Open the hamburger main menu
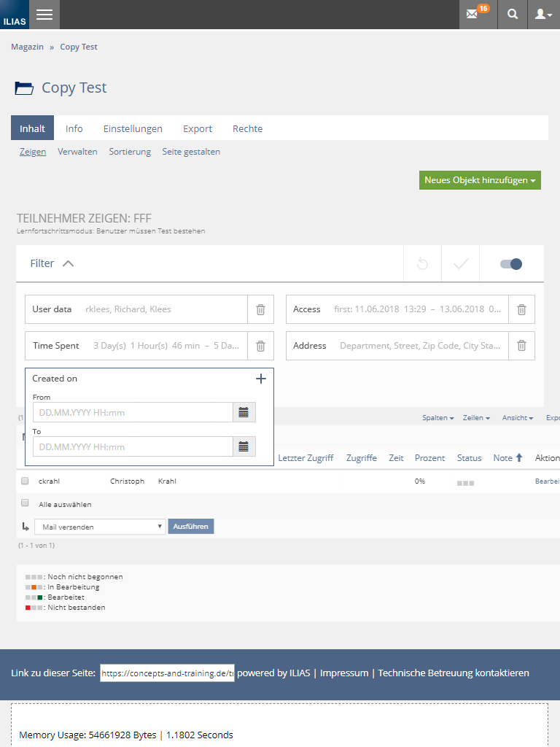 [x=44, y=15]
